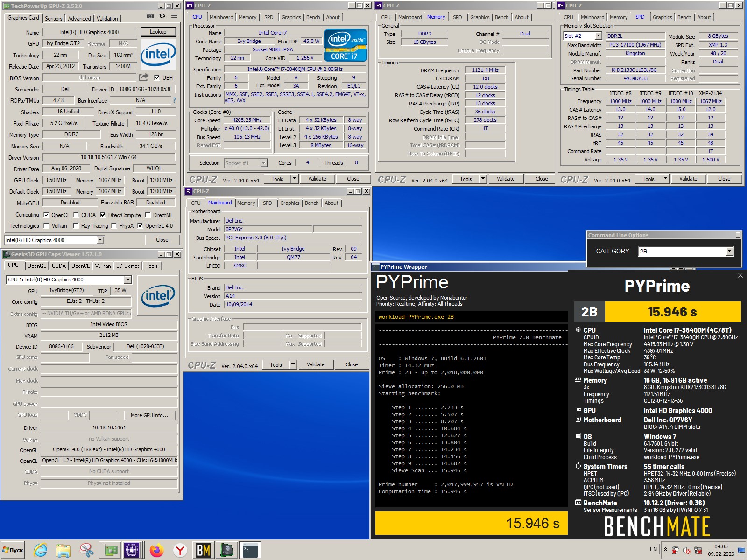Toggle the UEFI checkbox in GPU-Z

click(157, 78)
